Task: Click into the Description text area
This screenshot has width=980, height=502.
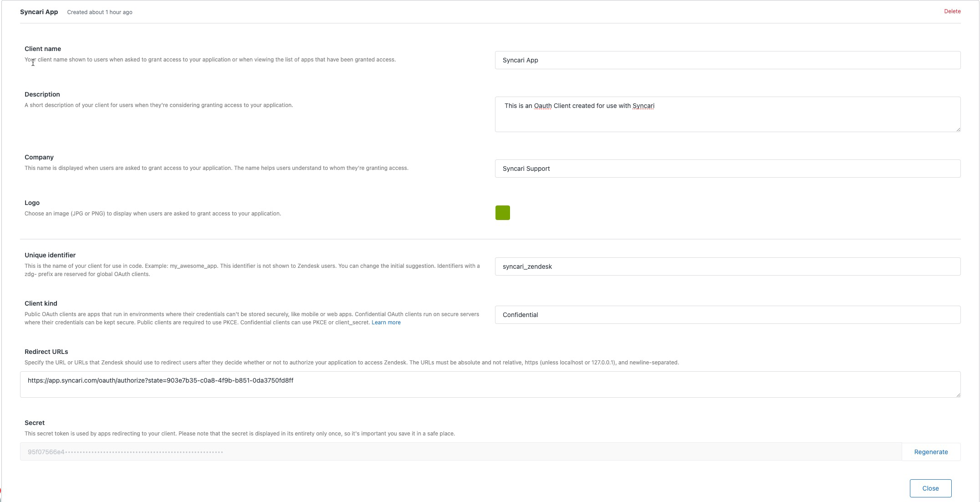Action: (x=728, y=114)
